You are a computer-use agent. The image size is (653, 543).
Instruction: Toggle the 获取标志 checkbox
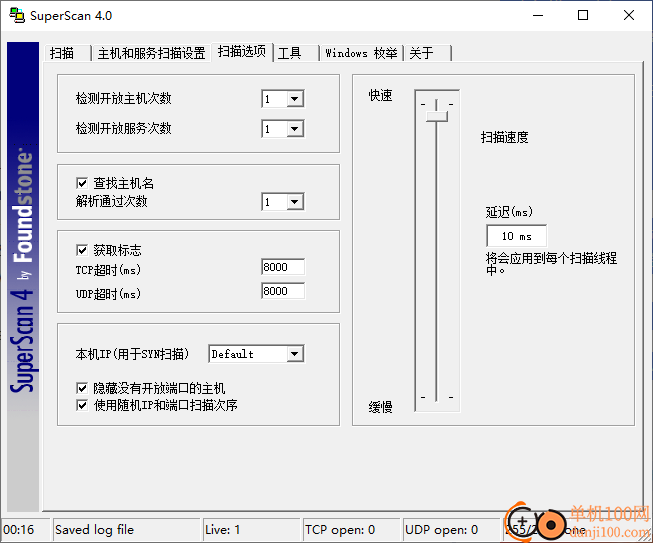(x=82, y=250)
